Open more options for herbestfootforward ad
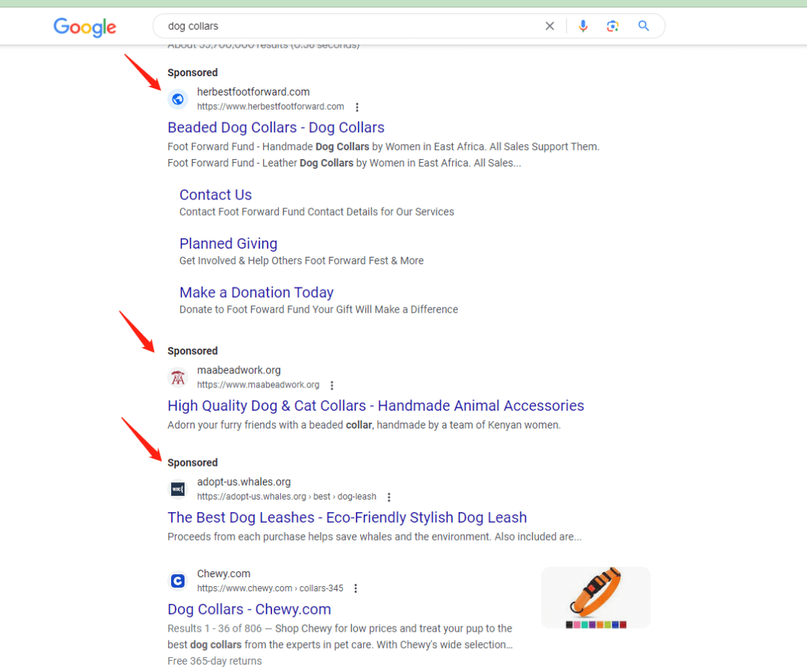 click(x=357, y=107)
